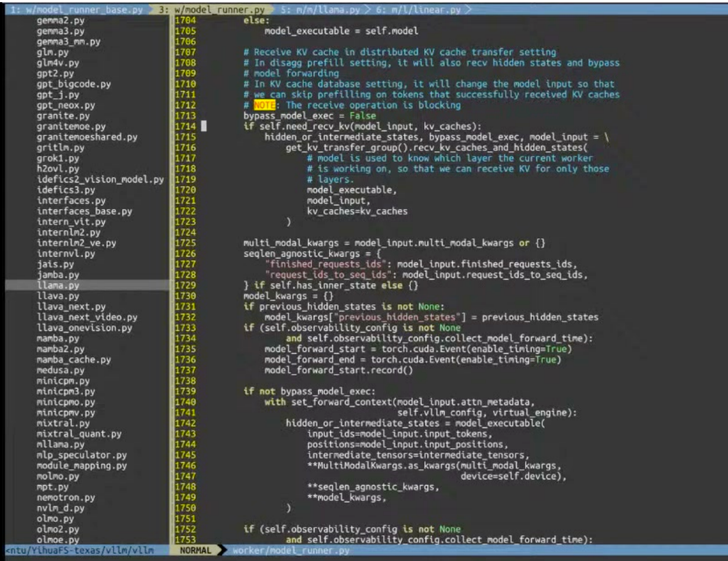Viewport: 728px width, 561px height.
Task: Open gemma3_mm.py in the file tree
Action: tap(68, 41)
